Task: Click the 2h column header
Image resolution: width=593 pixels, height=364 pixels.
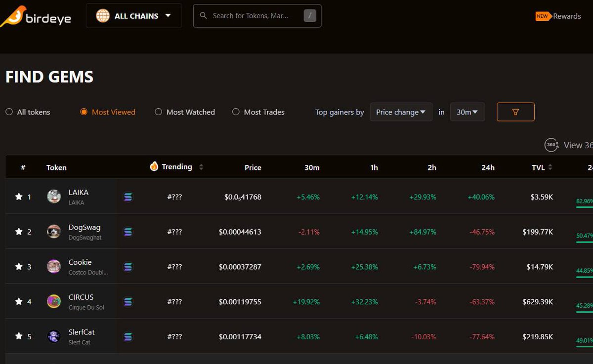Action: [432, 167]
